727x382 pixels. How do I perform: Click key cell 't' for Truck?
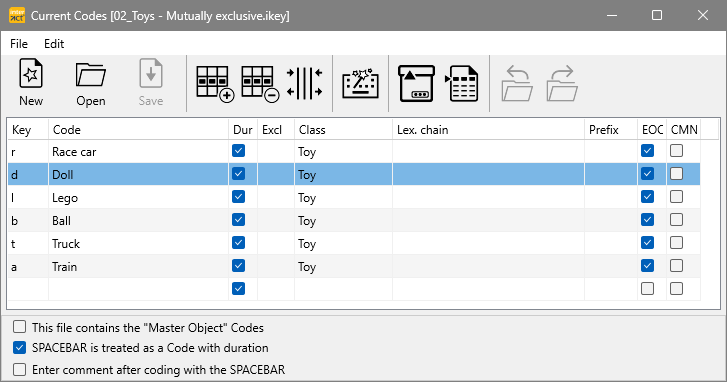(28, 243)
